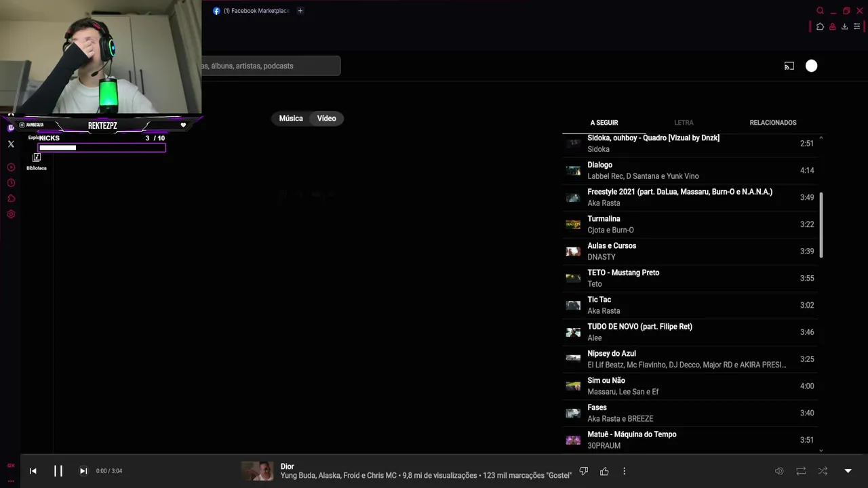Select the A SEGUIR tab

604,123
